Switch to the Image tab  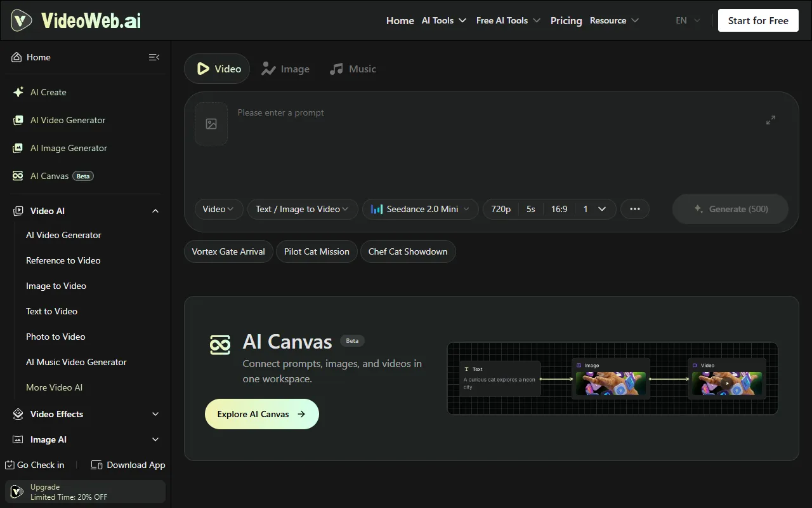[285, 69]
